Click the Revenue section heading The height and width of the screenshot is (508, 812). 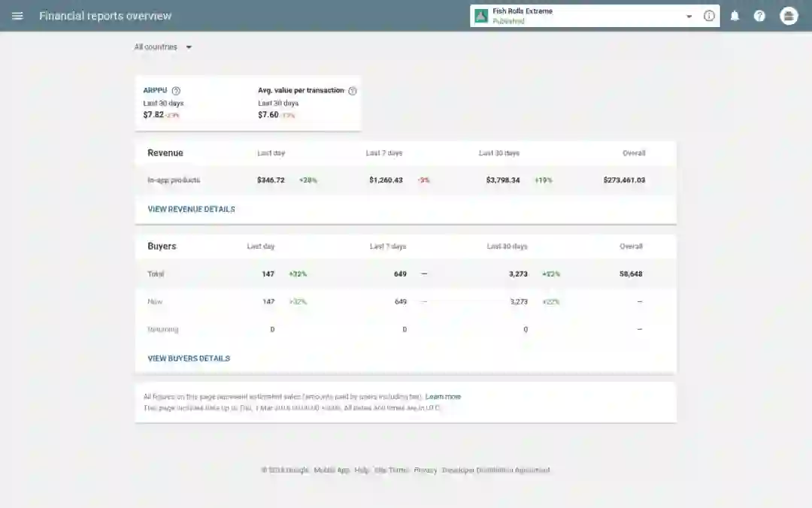(165, 153)
